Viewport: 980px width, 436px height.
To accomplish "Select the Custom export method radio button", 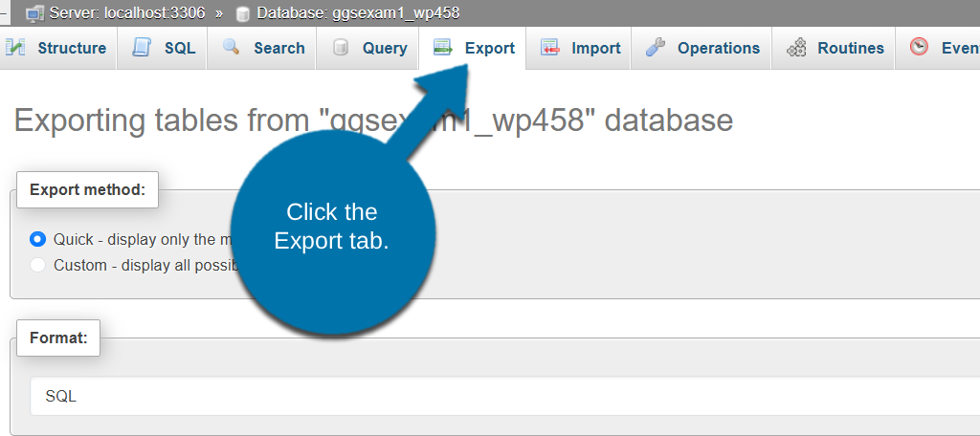I will coord(38,265).
